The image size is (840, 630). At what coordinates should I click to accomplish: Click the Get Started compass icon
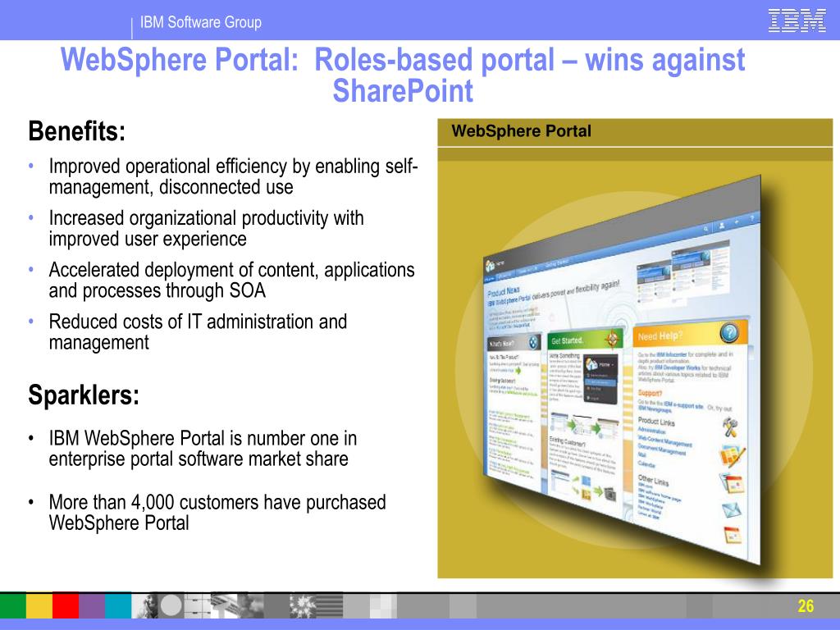(x=613, y=339)
